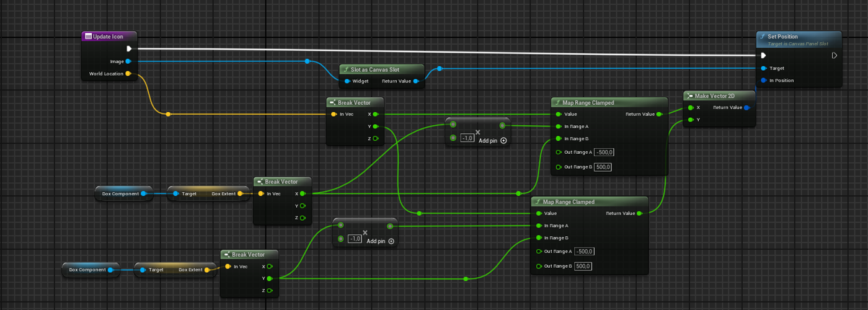Viewport: 868px width, 310px height.
Task: Edit Out Range A on upper Map Range Clamped
Action: 604,153
